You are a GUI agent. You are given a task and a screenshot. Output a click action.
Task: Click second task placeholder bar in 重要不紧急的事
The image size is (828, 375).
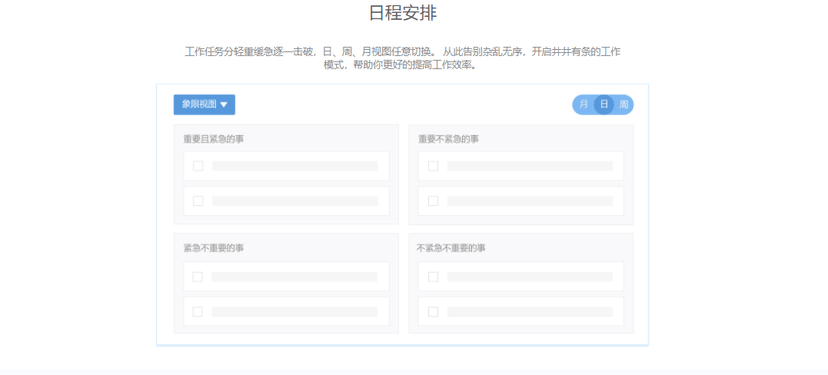530,201
